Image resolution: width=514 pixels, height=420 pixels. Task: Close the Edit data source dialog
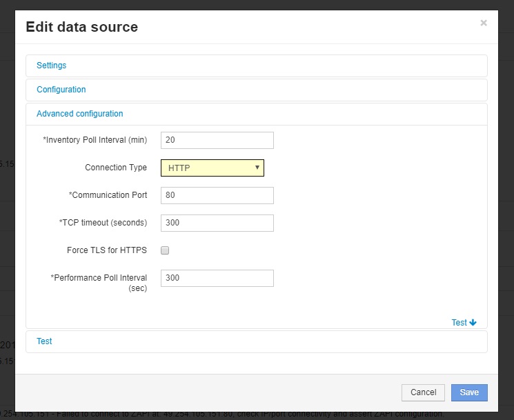coord(484,23)
